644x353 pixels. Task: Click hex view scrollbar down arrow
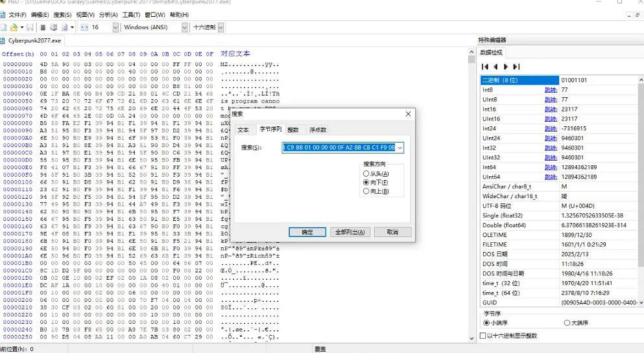tap(471, 339)
